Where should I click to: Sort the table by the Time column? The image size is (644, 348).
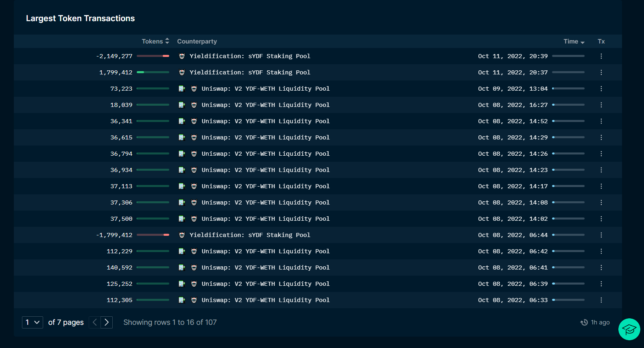click(x=574, y=41)
